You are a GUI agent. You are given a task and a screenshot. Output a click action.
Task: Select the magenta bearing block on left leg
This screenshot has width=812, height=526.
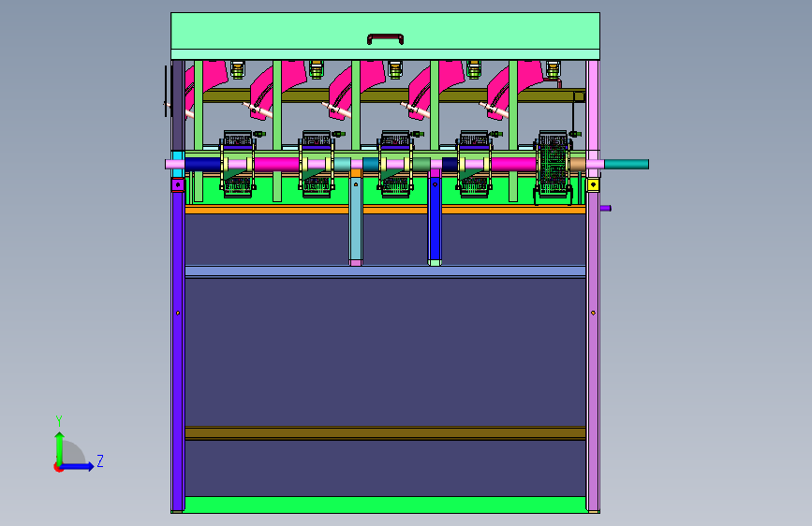178,184
